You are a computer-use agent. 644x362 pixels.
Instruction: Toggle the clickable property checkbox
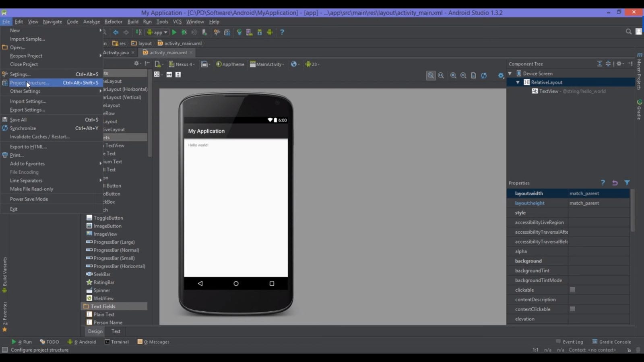click(572, 290)
